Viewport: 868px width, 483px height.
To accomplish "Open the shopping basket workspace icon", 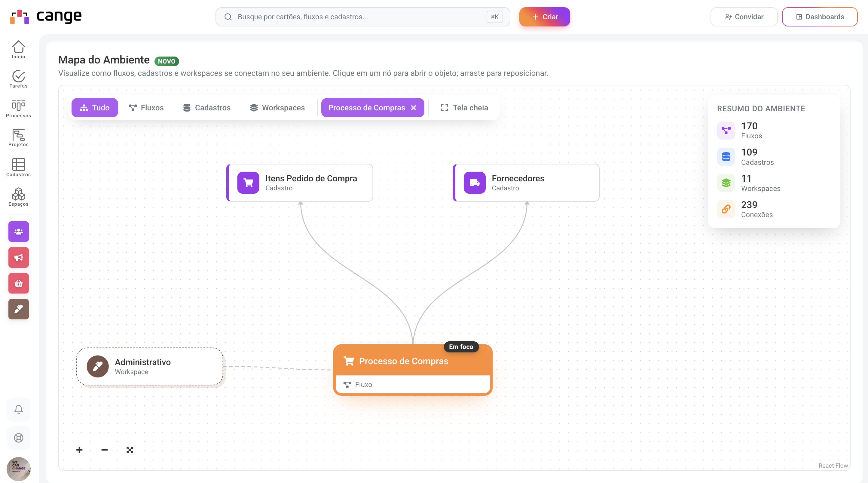I will [x=19, y=283].
